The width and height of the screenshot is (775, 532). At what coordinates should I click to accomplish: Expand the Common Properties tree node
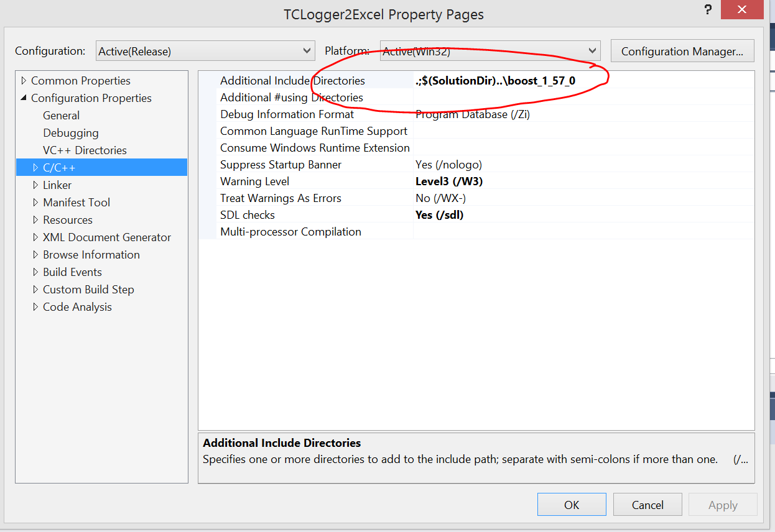click(24, 81)
